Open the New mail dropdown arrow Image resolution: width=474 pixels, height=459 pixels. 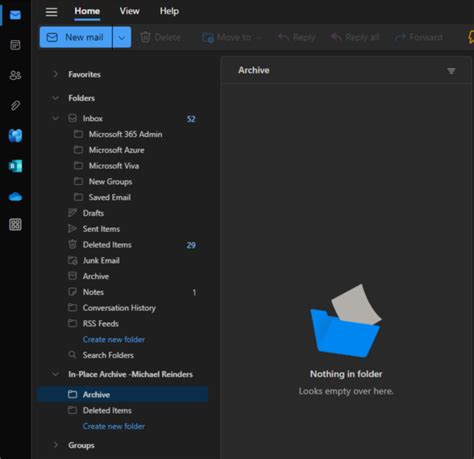122,37
